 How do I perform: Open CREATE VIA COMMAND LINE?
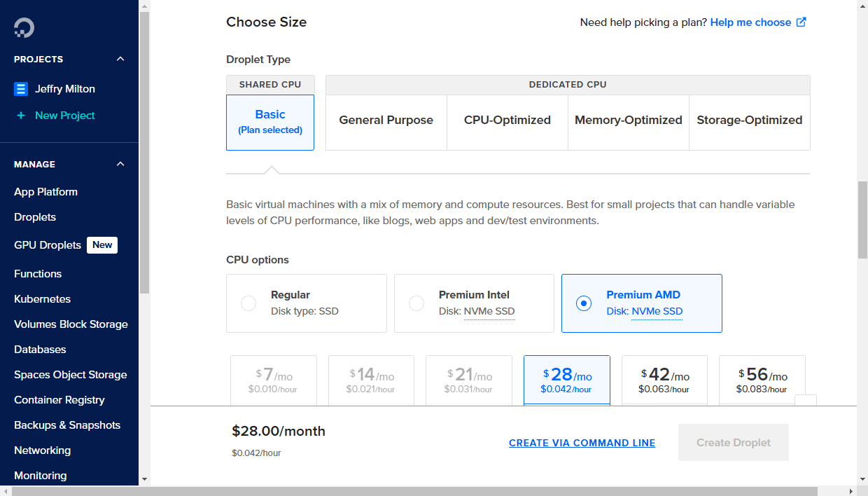click(582, 442)
